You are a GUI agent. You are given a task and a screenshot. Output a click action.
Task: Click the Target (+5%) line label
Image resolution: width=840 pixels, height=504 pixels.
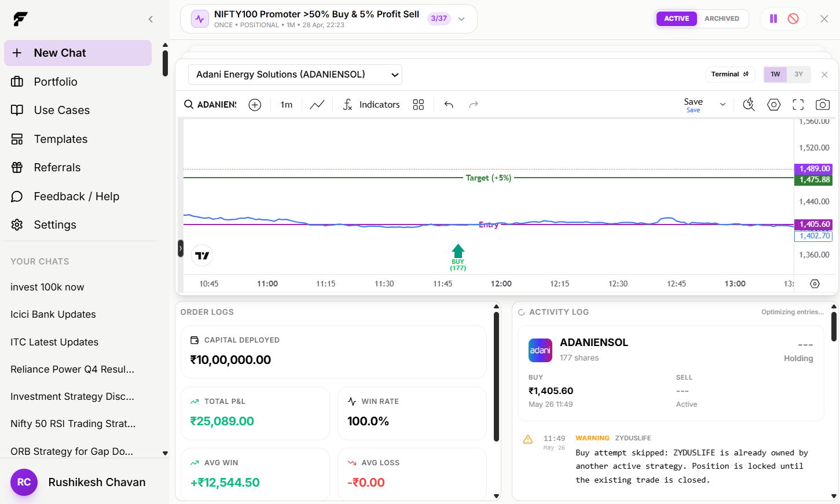489,178
